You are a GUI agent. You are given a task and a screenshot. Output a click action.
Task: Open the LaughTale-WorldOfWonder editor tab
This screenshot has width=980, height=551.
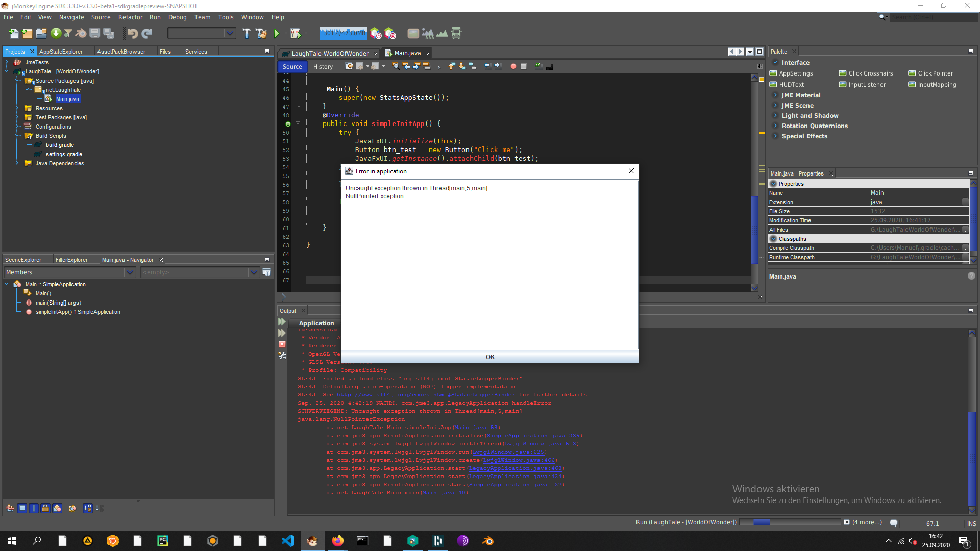tap(329, 53)
